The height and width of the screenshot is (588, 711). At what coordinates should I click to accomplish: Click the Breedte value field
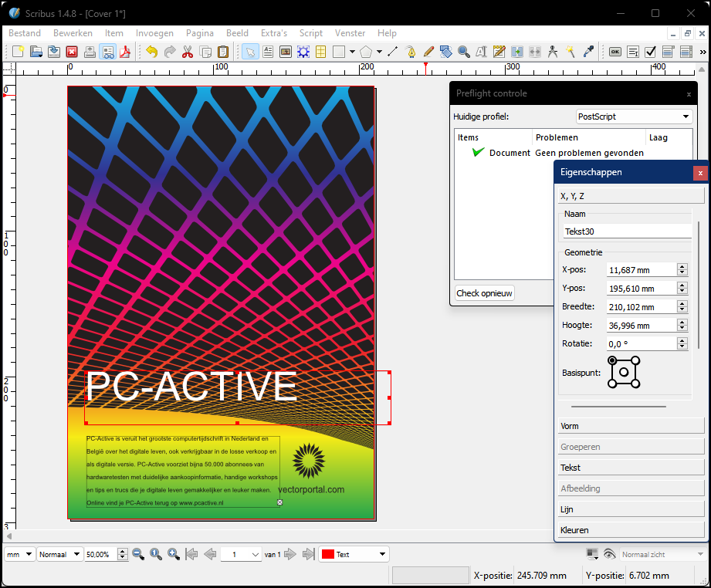tap(642, 307)
